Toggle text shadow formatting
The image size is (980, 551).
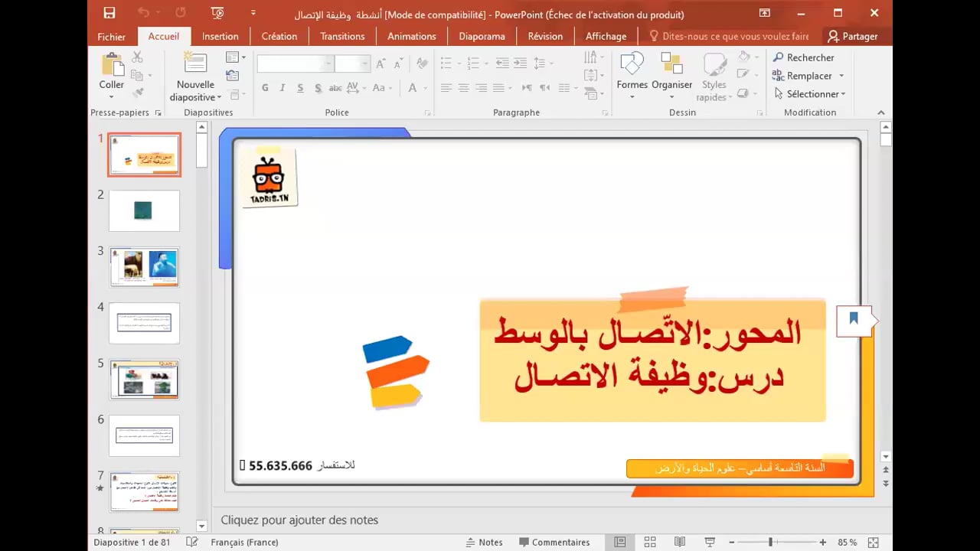point(317,88)
